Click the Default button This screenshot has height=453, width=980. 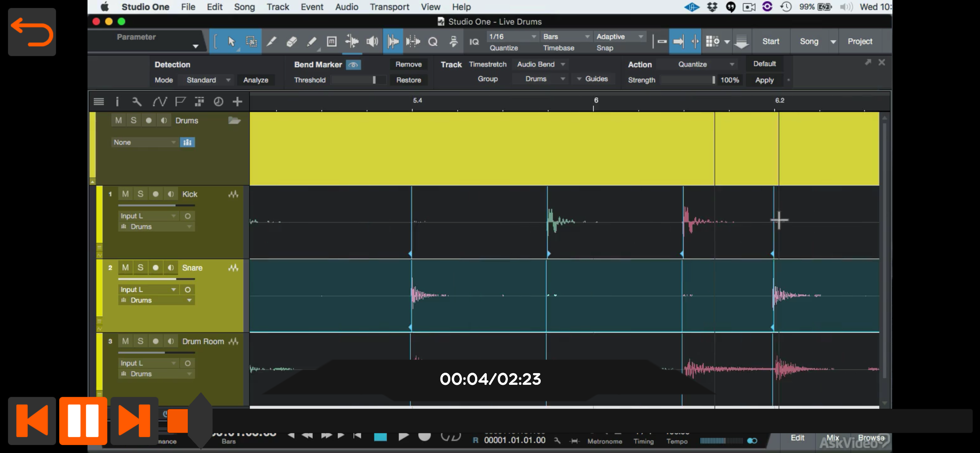(764, 64)
